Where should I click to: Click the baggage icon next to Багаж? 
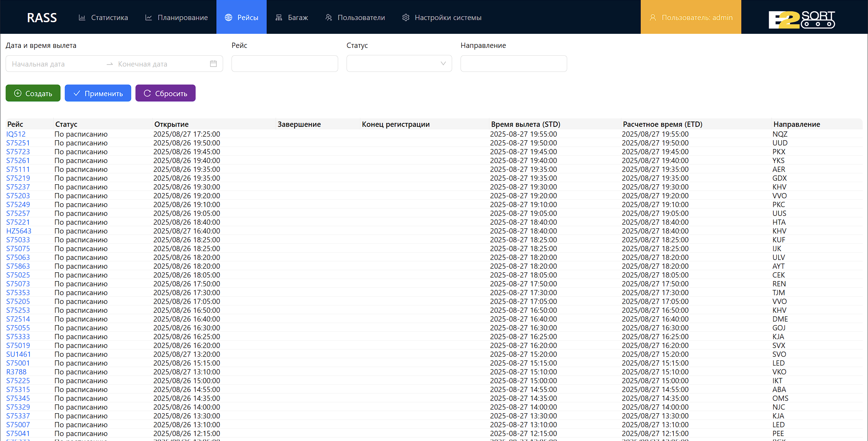pos(279,18)
